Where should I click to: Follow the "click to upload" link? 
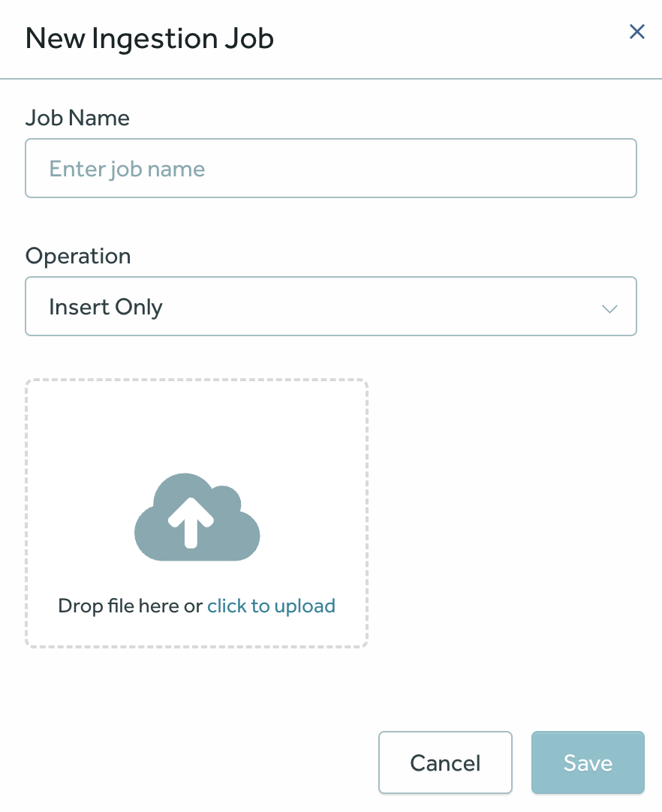point(271,606)
